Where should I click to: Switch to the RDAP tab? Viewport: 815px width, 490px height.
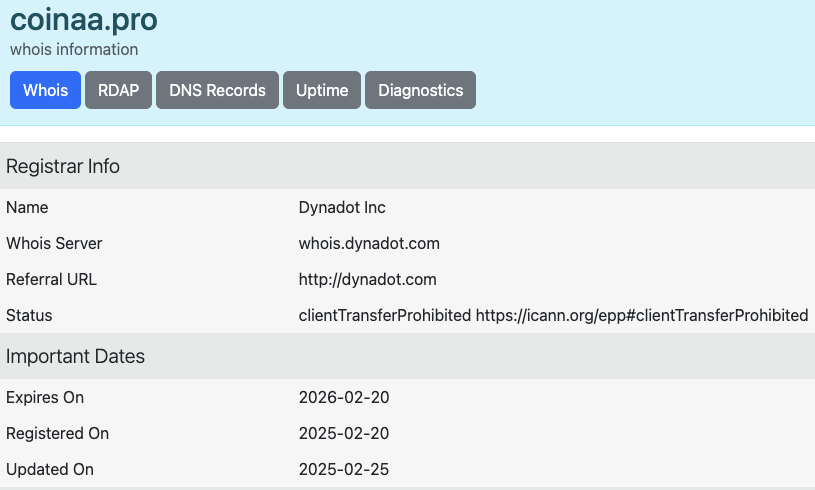[x=119, y=90]
